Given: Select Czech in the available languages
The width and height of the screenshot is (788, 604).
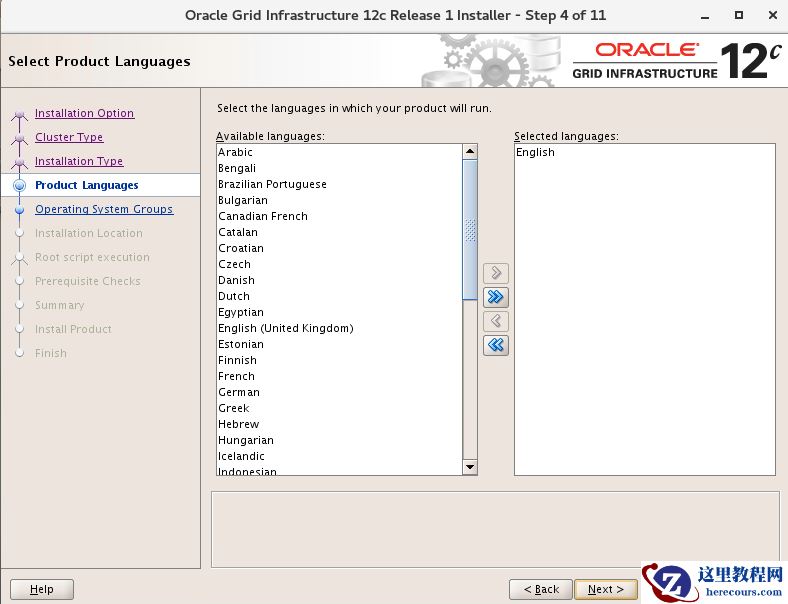Looking at the screenshot, I should [339, 264].
